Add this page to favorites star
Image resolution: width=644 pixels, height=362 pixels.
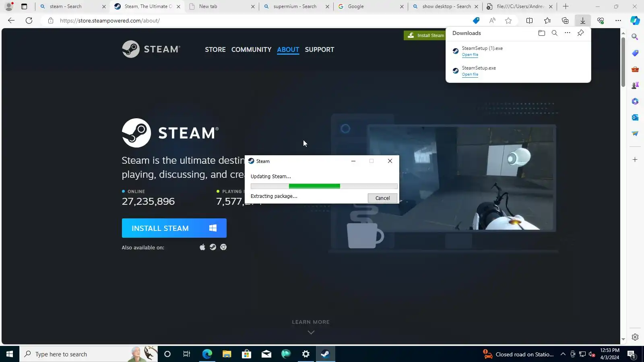tap(508, 21)
